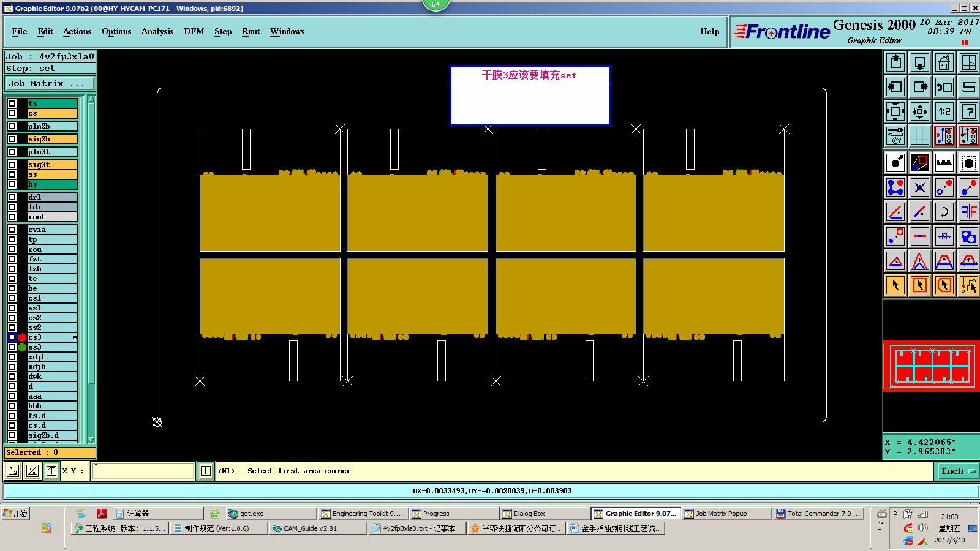The width and height of the screenshot is (980, 551).
Task: Select the polygon area selection arrow tool
Action: pos(944,285)
